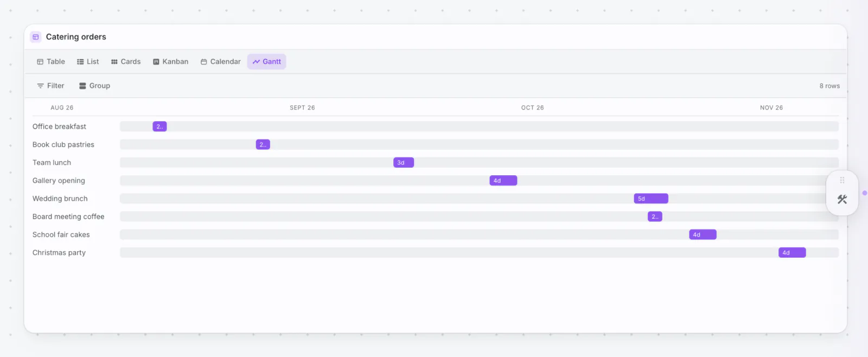
Task: Click the School fair cakes row label
Action: coord(61,234)
